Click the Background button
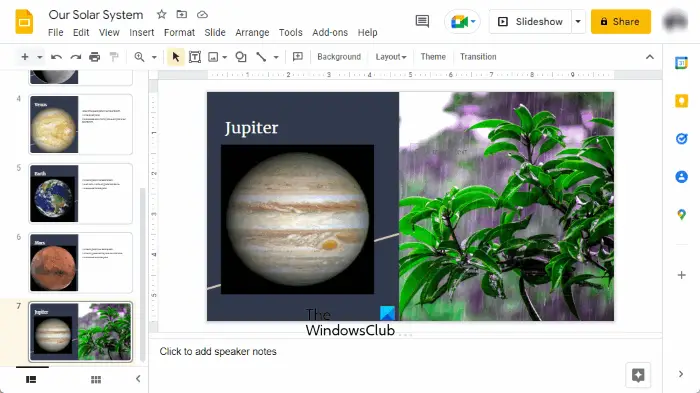The height and width of the screenshot is (393, 700). point(339,57)
